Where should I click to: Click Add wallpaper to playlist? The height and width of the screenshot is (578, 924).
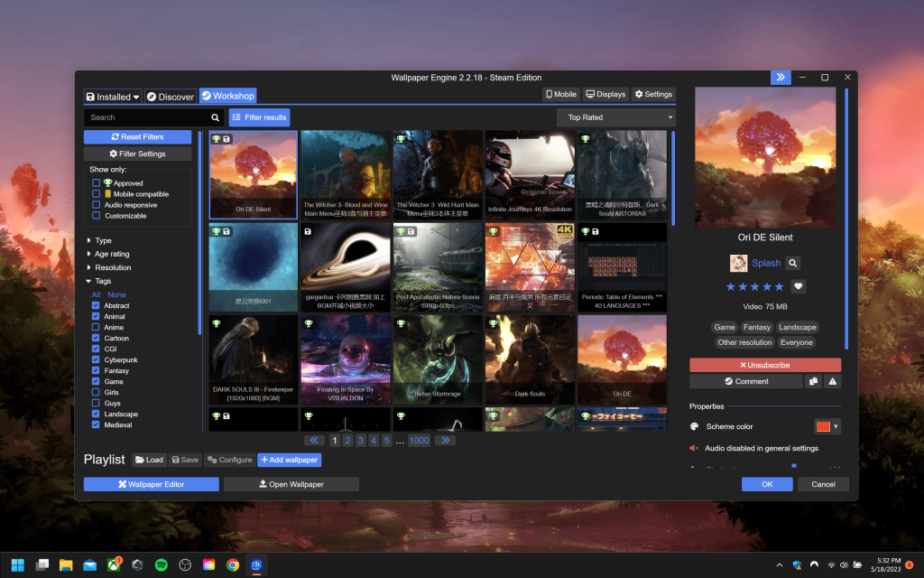tap(290, 460)
